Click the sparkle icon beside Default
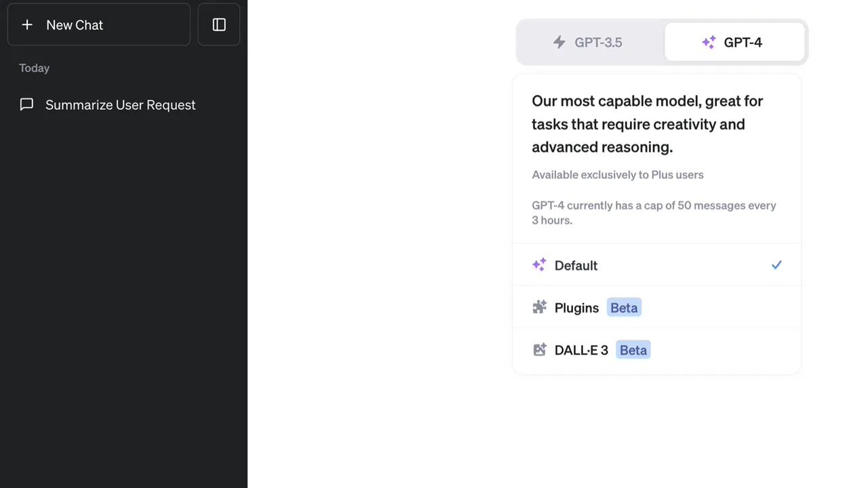Image resolution: width=868 pixels, height=488 pixels. pos(539,265)
